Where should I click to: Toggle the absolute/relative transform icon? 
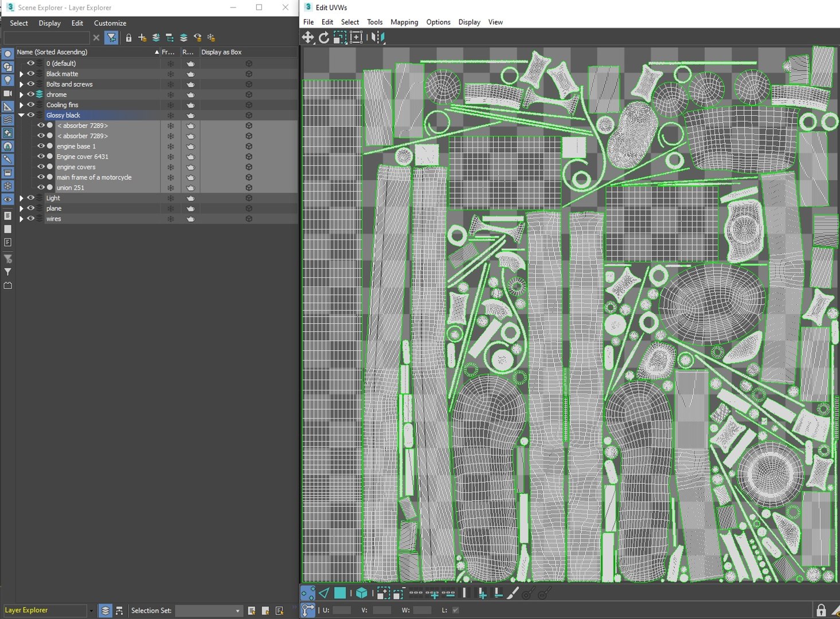click(x=308, y=610)
